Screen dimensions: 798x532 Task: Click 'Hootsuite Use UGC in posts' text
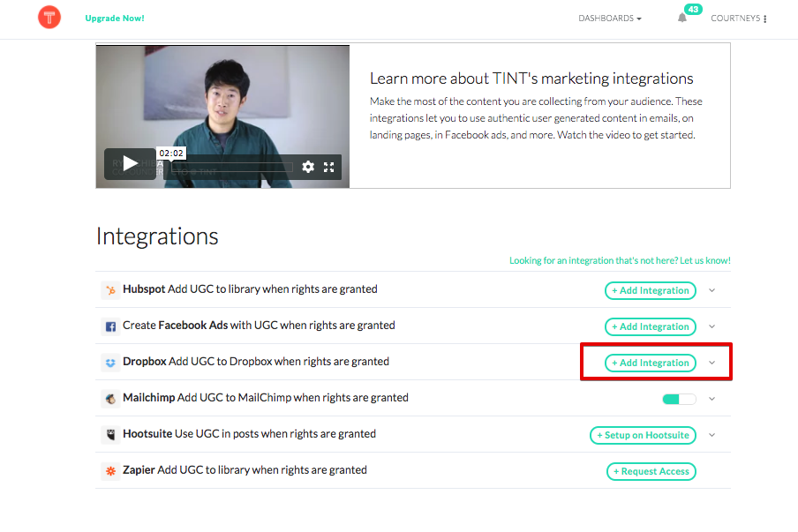click(x=249, y=433)
